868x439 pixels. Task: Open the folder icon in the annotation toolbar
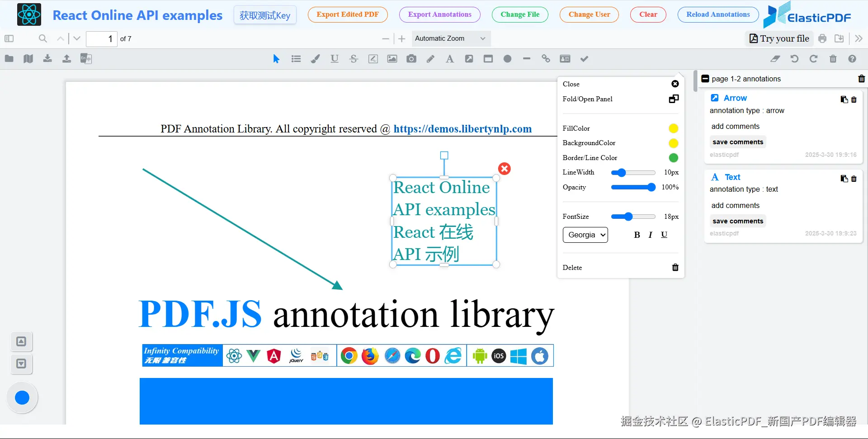point(9,59)
